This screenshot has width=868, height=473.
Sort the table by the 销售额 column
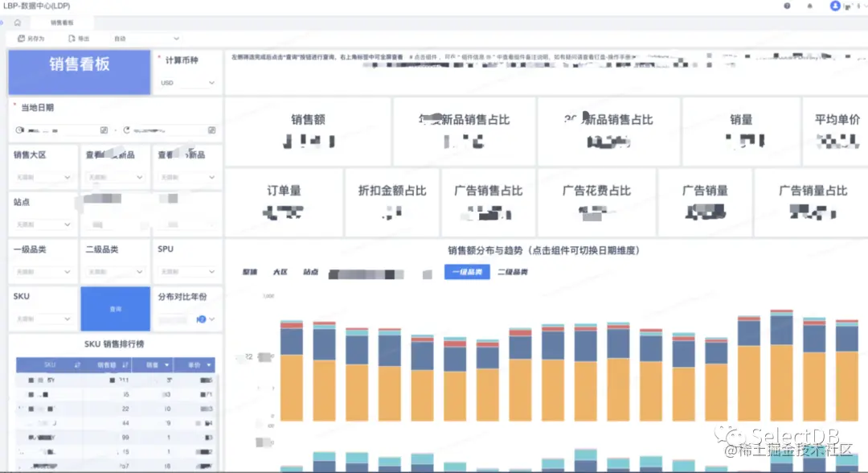point(125,365)
